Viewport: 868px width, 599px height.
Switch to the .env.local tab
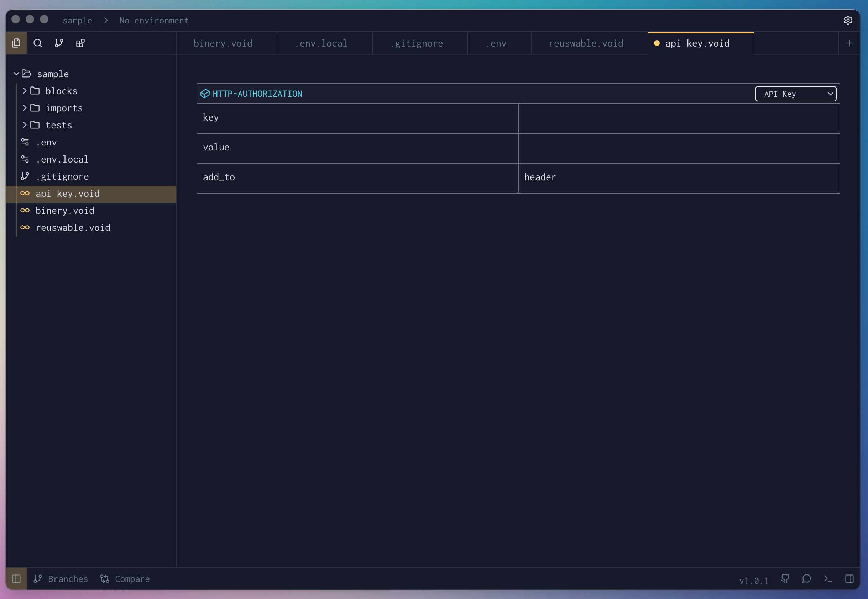coord(321,43)
